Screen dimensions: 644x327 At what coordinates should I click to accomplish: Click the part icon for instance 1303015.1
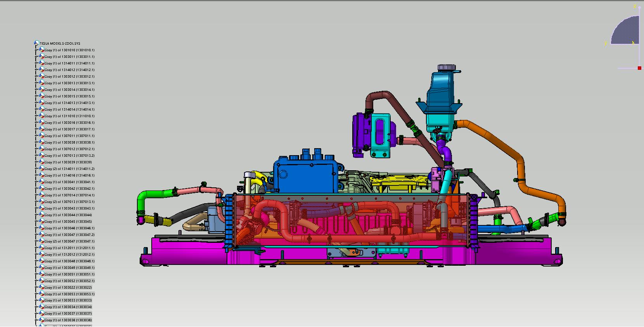[x=42, y=96]
